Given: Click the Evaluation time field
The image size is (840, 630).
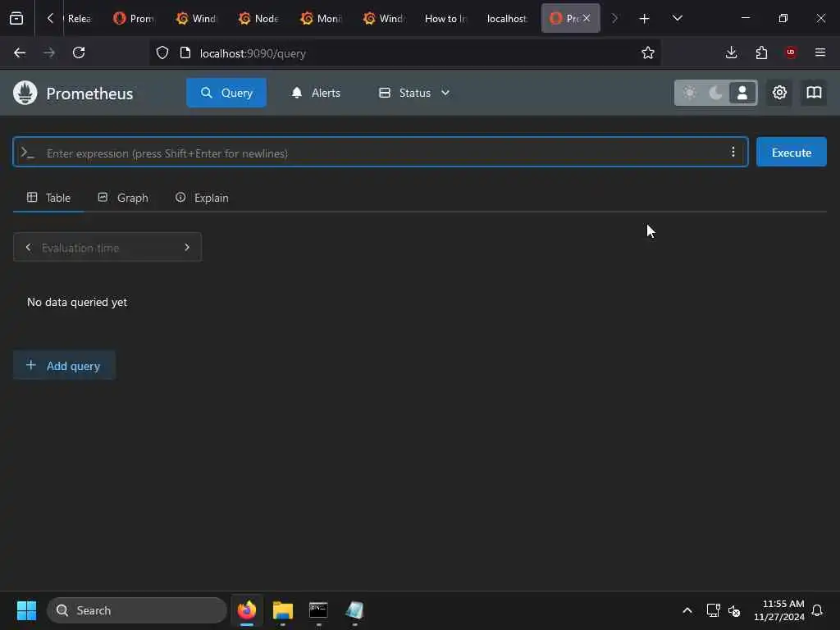Looking at the screenshot, I should (x=107, y=248).
